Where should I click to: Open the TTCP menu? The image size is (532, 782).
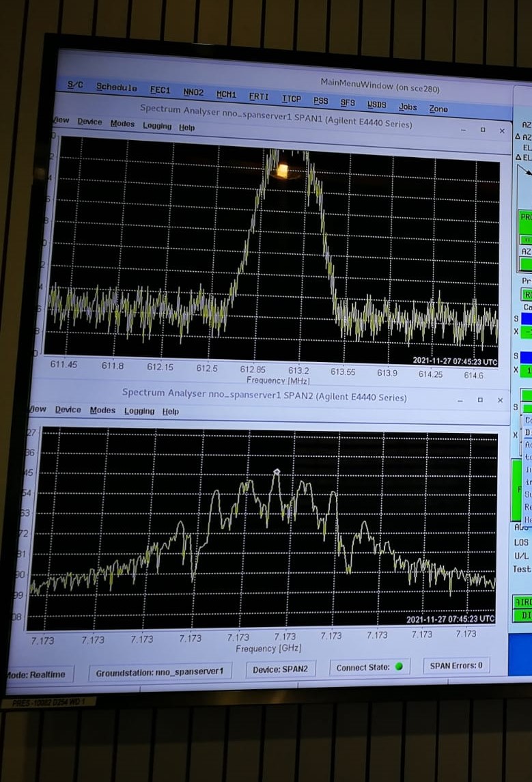tap(291, 99)
